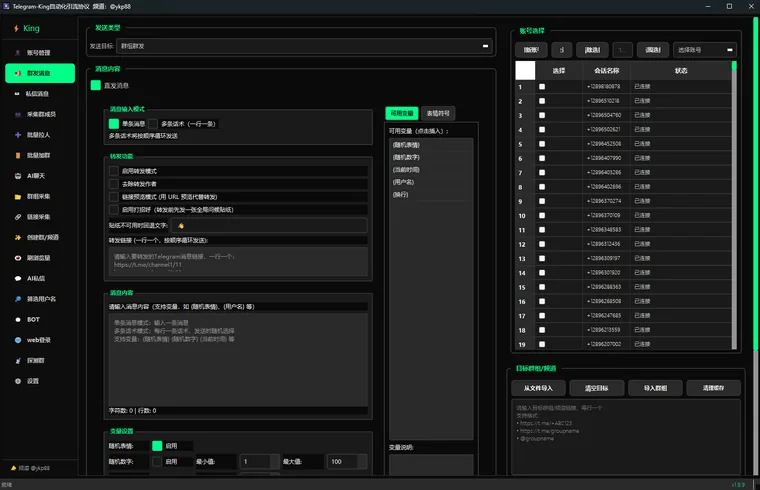Insert the {用户名} variable

pyautogui.click(x=403, y=182)
